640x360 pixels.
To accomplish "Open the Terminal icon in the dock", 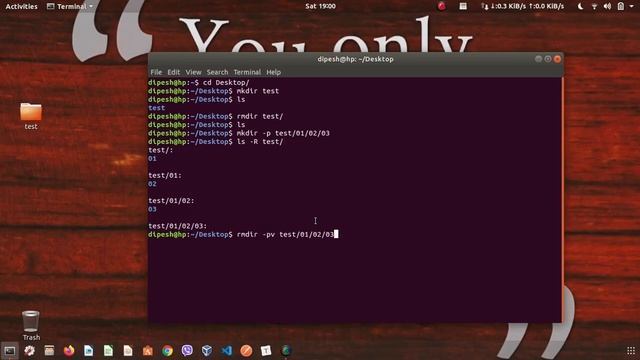I will [10, 351].
